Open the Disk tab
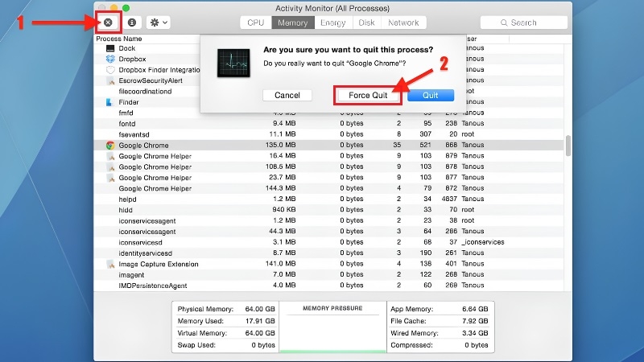644x362 pixels. (366, 23)
